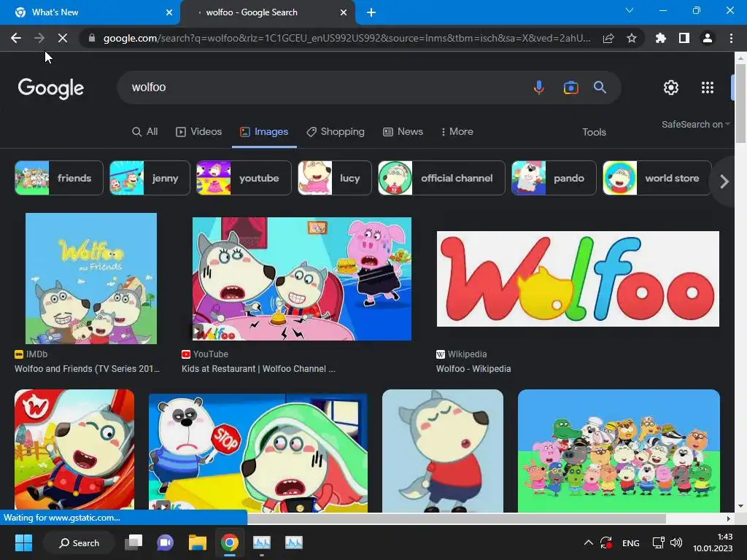Open Task View on the taskbar
Screen dimensions: 747x560
point(133,542)
